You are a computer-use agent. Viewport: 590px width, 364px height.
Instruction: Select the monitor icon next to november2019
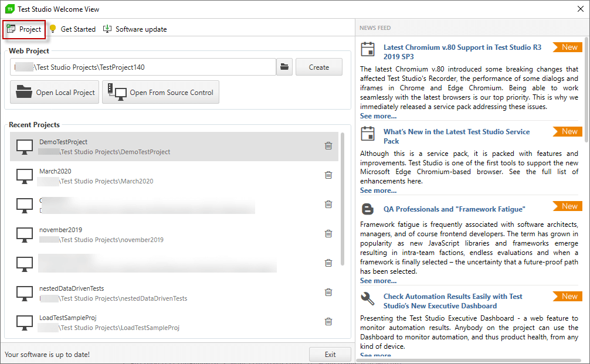point(25,234)
